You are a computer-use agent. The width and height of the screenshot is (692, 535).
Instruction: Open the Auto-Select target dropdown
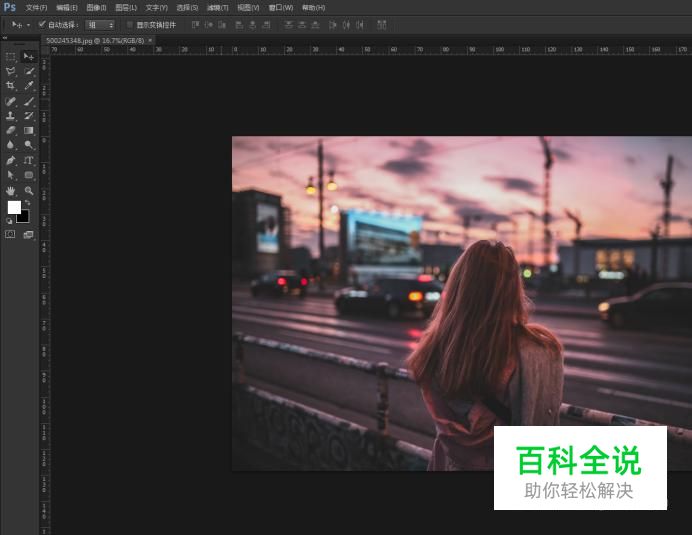(100, 24)
